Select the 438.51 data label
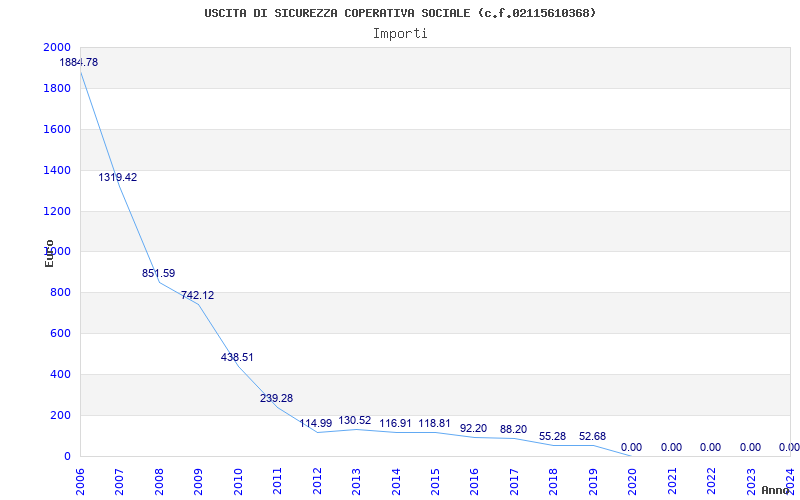800x500 pixels. 237,358
